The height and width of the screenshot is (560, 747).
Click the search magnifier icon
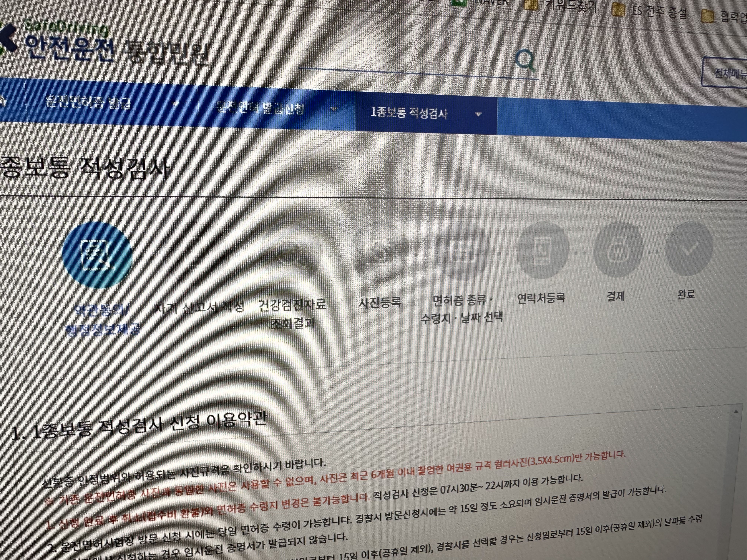coord(525,61)
